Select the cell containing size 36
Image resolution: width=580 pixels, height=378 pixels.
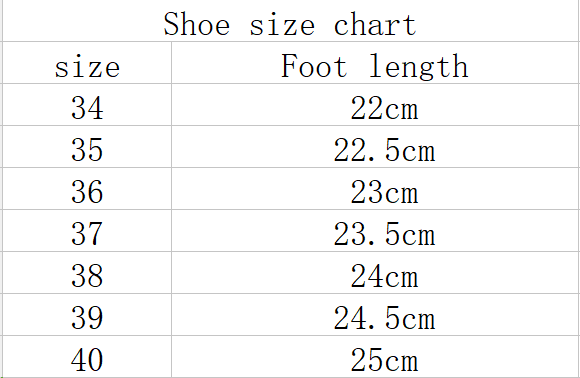(x=87, y=189)
